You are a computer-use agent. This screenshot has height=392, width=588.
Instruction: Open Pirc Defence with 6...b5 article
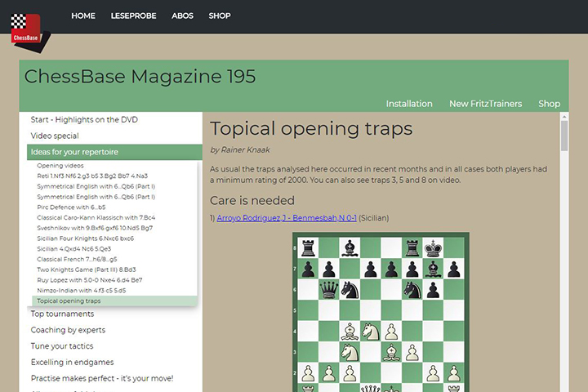tap(71, 207)
